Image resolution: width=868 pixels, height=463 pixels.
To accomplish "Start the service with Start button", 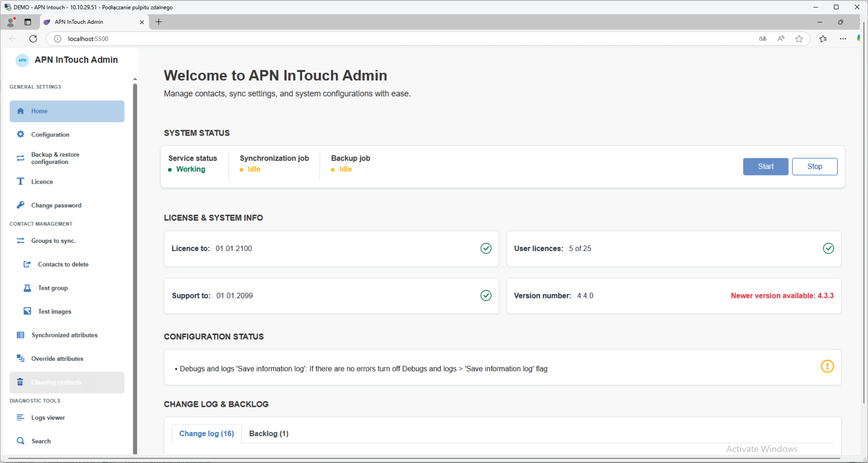I will [x=766, y=166].
